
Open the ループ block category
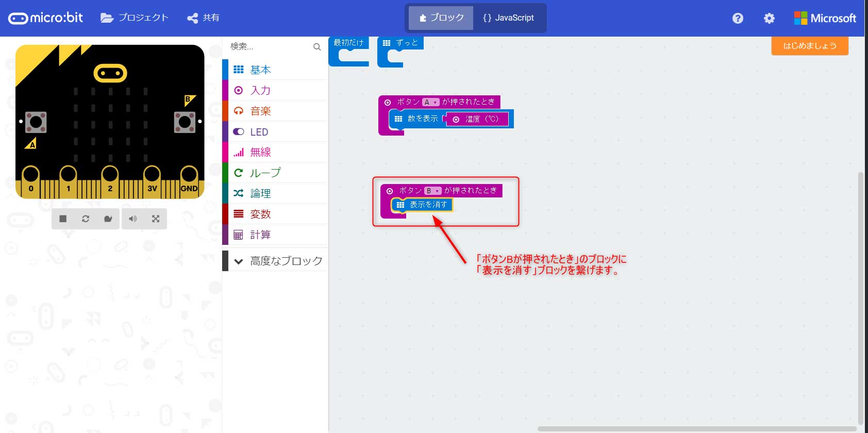pos(275,173)
